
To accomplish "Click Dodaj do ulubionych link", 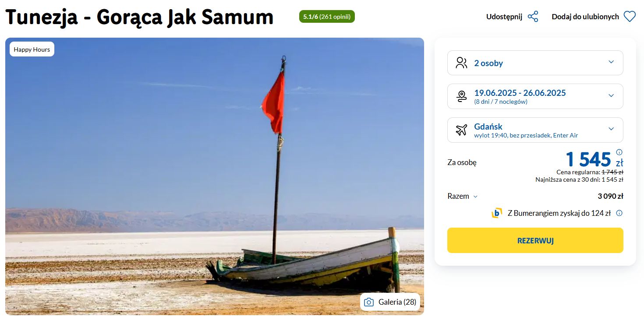I will coord(585,17).
